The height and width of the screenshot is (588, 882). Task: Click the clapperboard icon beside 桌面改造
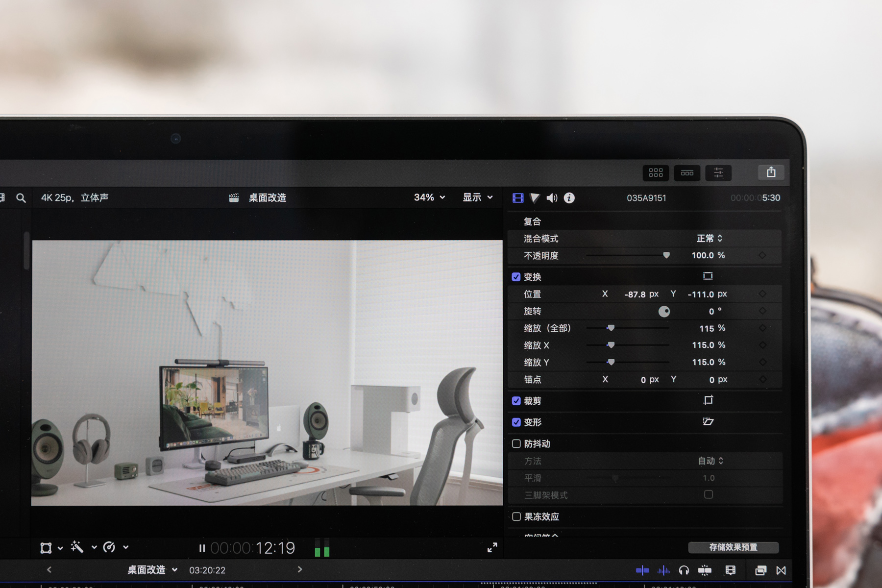pyautogui.click(x=234, y=198)
